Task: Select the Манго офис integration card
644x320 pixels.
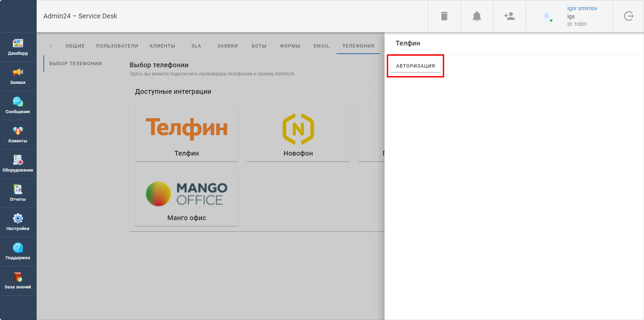Action: tap(187, 198)
